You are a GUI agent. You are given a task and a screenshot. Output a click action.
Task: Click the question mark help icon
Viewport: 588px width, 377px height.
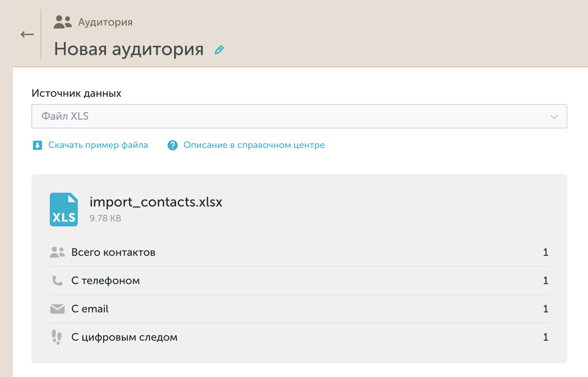[173, 145]
